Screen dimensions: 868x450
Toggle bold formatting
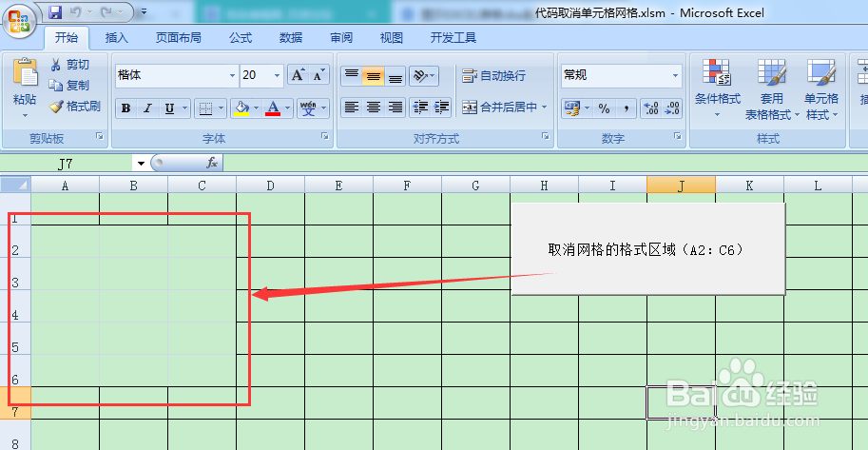(x=126, y=108)
